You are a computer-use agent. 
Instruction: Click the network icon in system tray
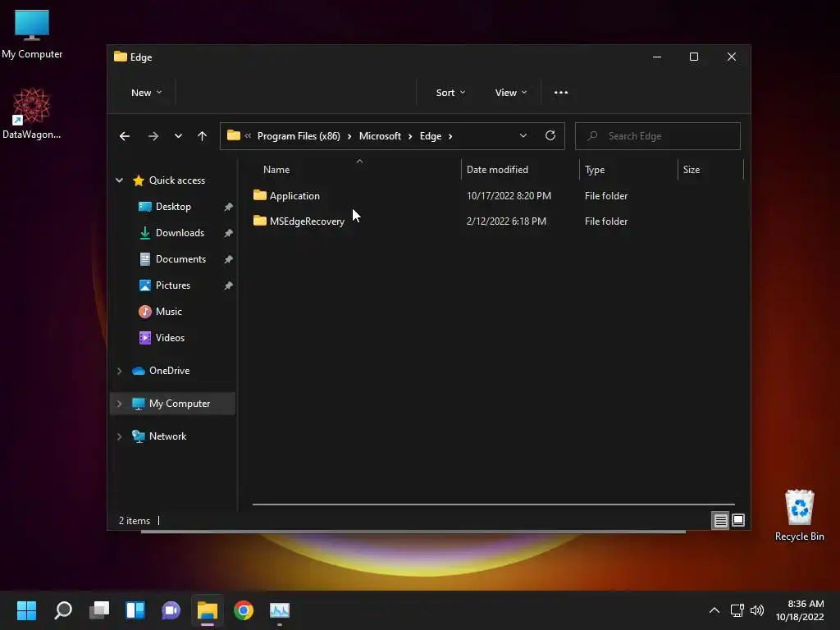click(737, 610)
